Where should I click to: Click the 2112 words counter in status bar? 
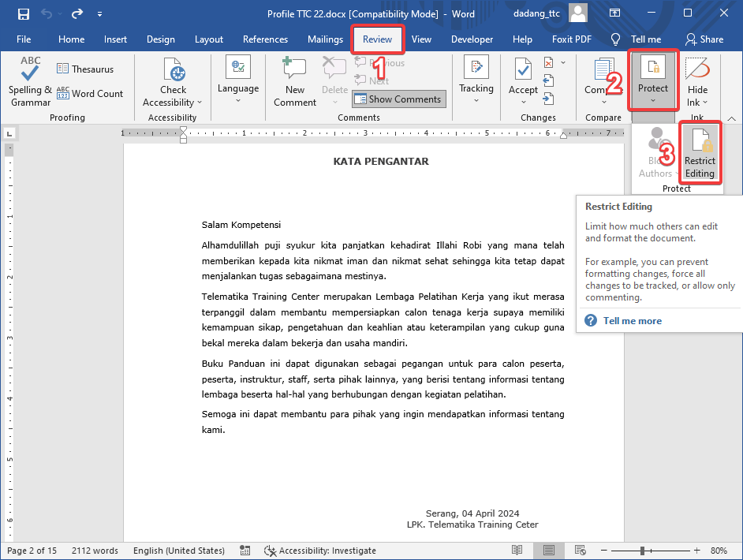point(95,551)
